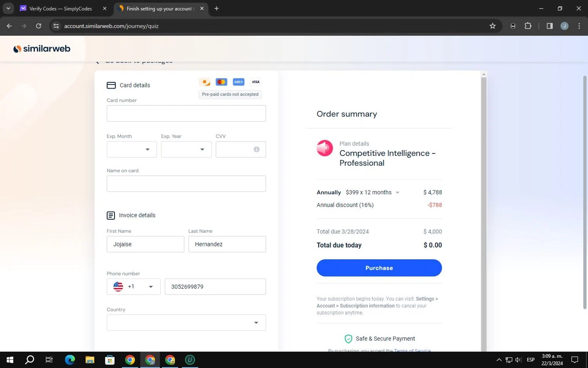Open the Windows Start menu
The image size is (588, 368).
[x=10, y=360]
